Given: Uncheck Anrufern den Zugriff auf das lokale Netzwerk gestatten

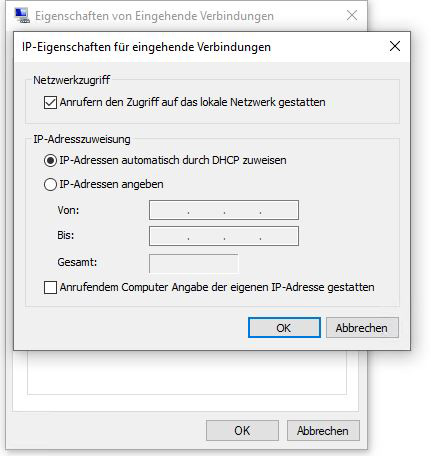Looking at the screenshot, I should tap(50, 102).
